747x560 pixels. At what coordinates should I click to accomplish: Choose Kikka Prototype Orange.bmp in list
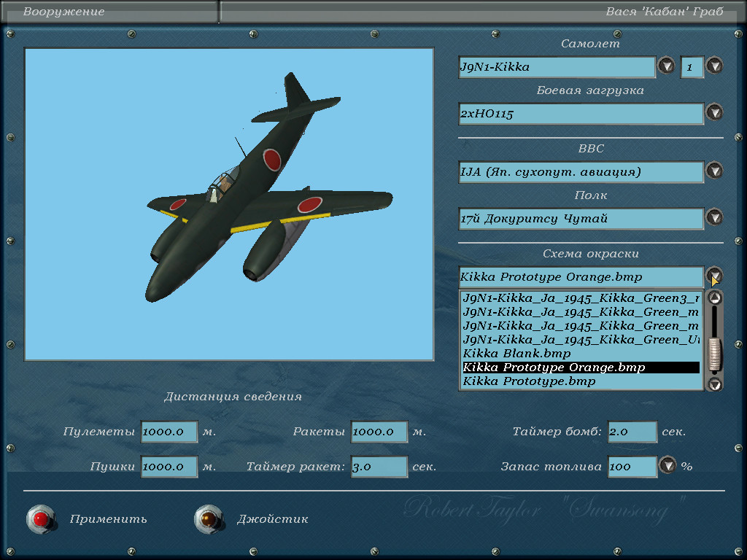pos(554,367)
